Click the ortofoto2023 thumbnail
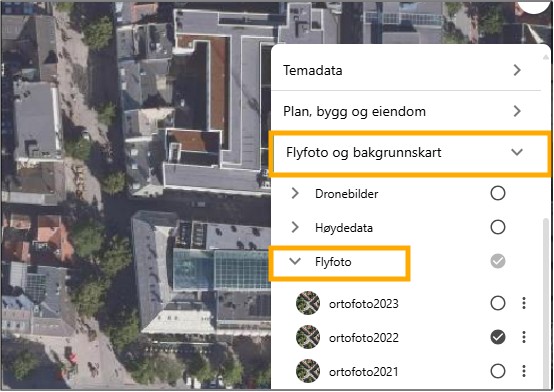 coord(308,303)
